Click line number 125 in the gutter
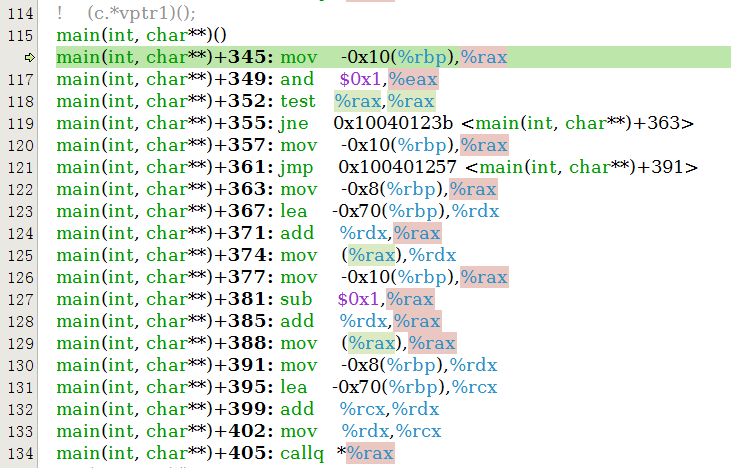Image resolution: width=731 pixels, height=468 pixels. [x=20, y=255]
